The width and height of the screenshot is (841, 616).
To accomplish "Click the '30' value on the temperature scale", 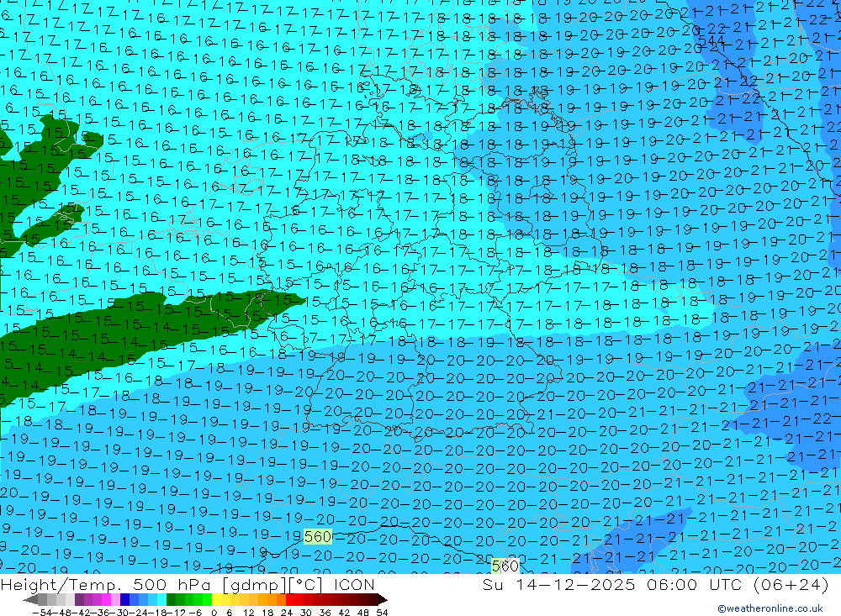I will tap(306, 613).
